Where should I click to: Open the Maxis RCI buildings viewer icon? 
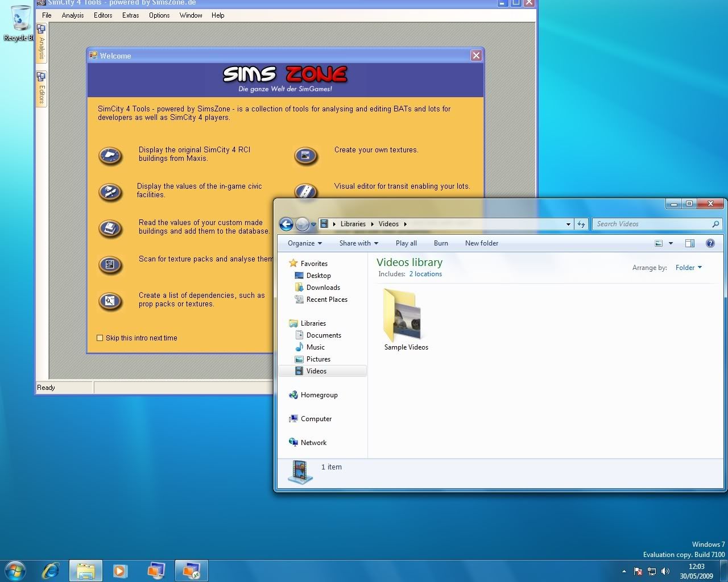coord(110,155)
